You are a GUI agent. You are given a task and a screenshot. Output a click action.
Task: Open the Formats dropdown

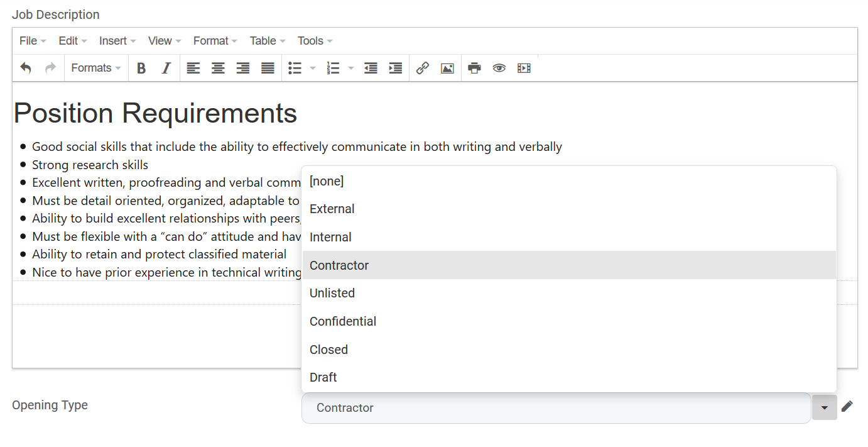(x=95, y=68)
